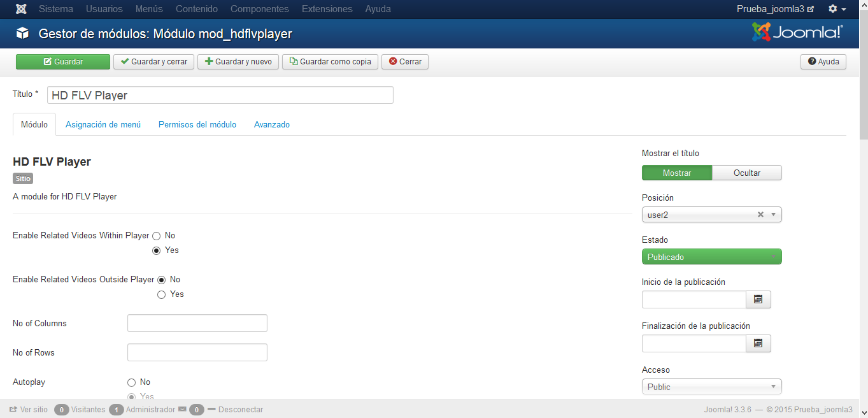Select No for Autoplay

132,382
